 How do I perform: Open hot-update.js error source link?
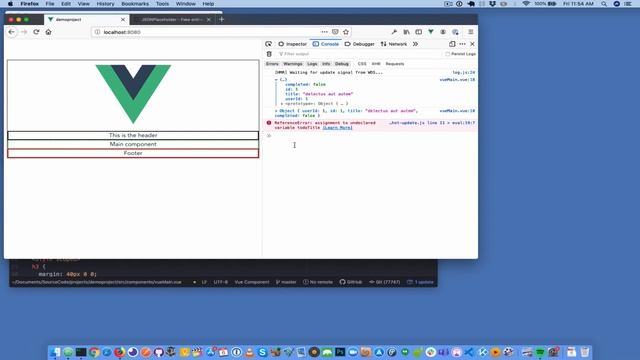point(431,122)
